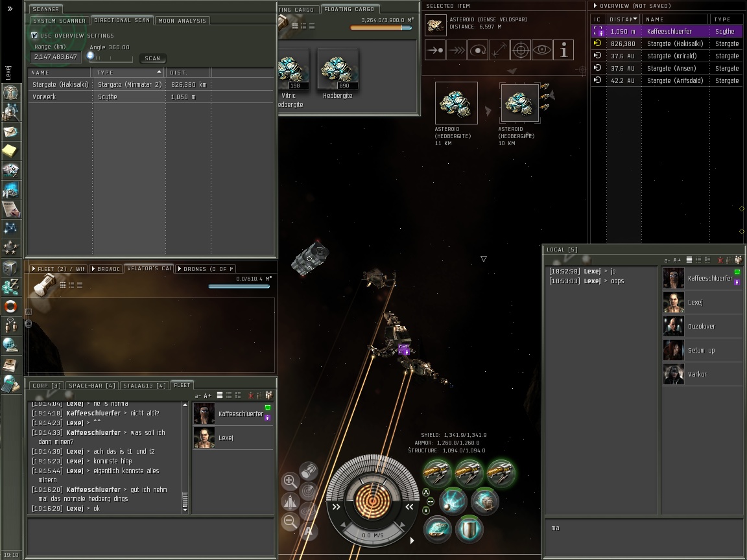
Task: Open the Corp [3] chat tab
Action: point(46,385)
